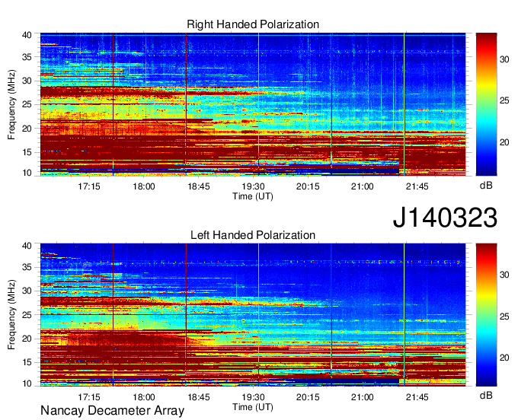Click the 17:15 tick under Right Handed plot

tap(89, 186)
